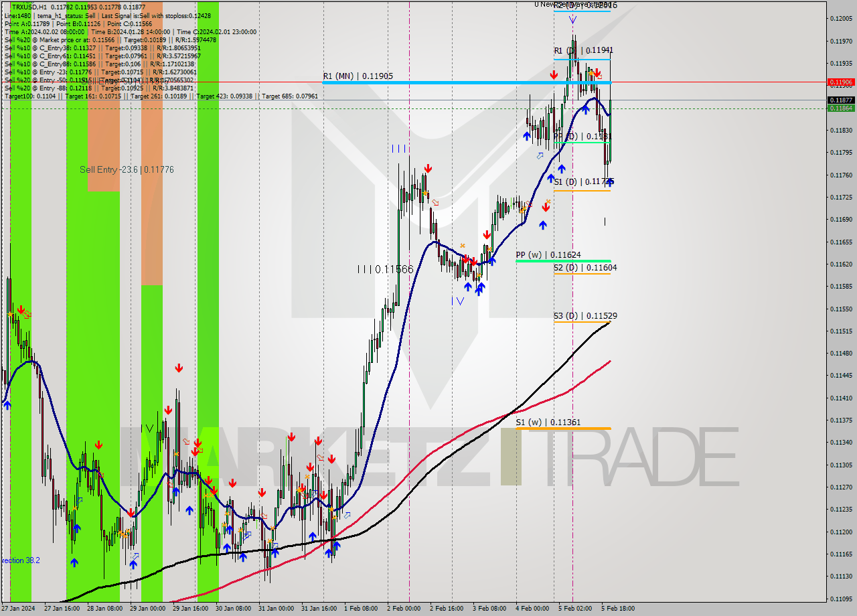Click the 0.11970 price axis label
Image resolution: width=857 pixels, height=616 pixels.
[841, 41]
